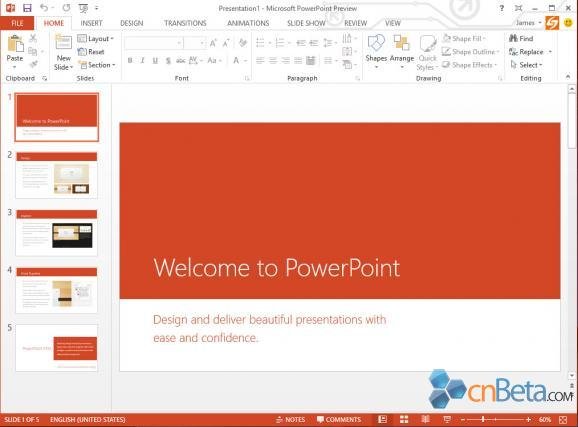
Task: Click the Slide Sorter view icon
Action: 404,419
